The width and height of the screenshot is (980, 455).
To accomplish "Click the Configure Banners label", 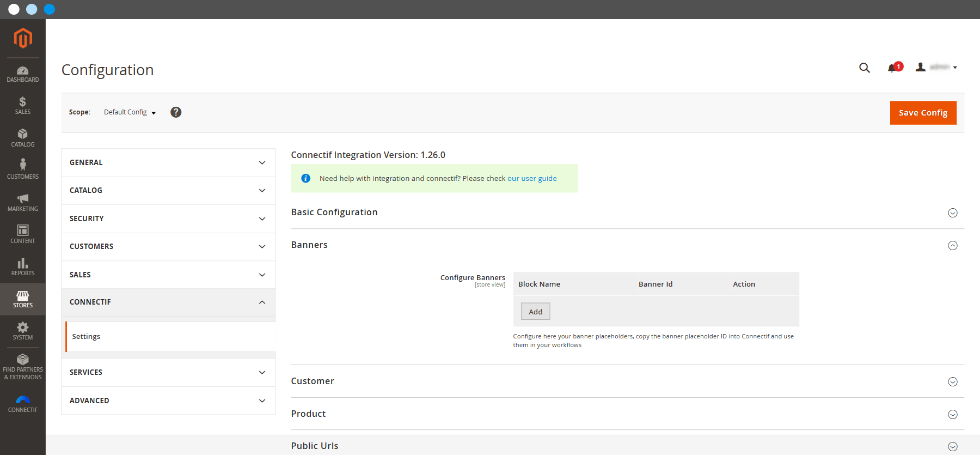I will [x=473, y=277].
